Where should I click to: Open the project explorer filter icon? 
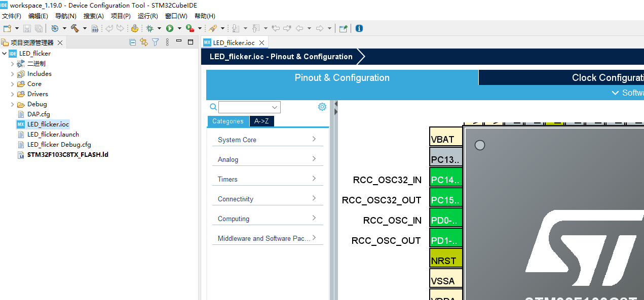coord(156,42)
